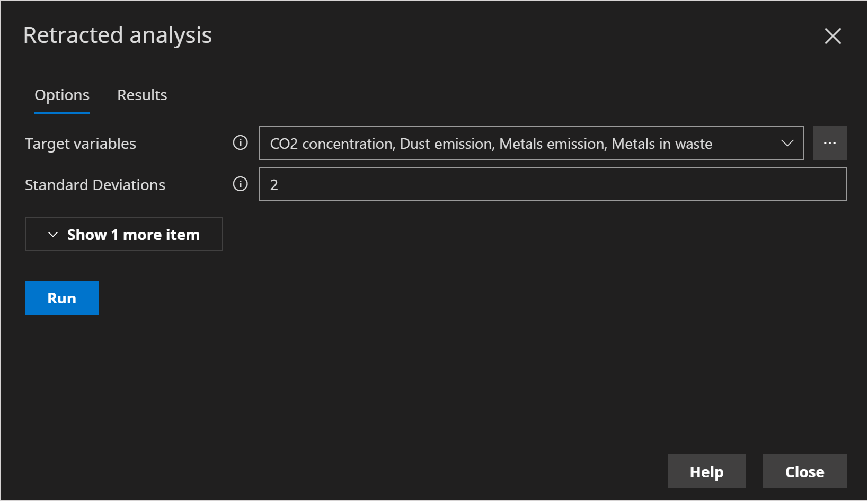Switch to the Results tab
This screenshot has height=501, width=868.
click(141, 95)
